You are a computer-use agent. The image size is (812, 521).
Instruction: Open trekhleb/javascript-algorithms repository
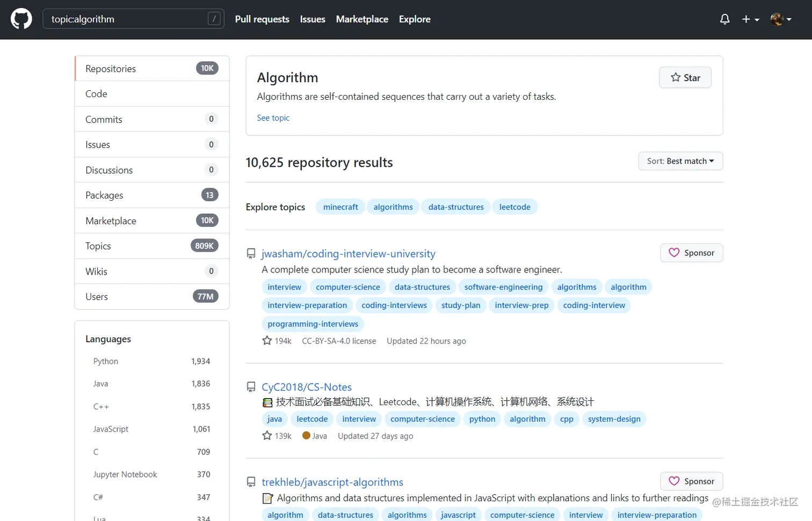332,482
